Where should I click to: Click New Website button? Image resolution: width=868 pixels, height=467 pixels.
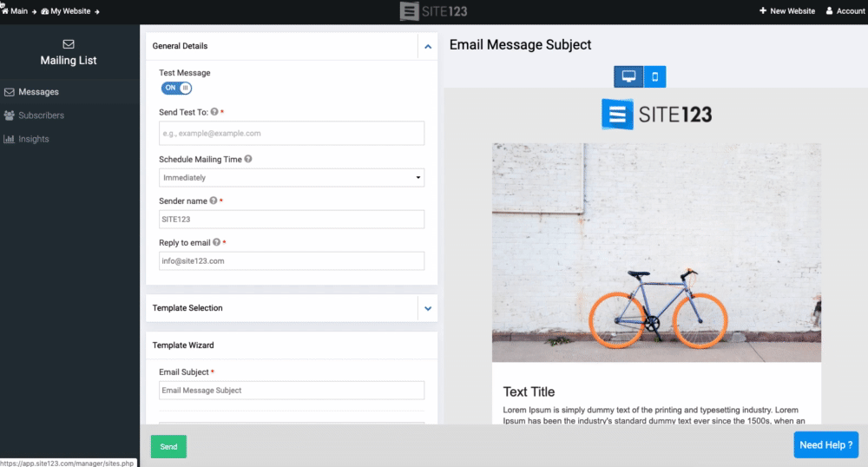786,11
